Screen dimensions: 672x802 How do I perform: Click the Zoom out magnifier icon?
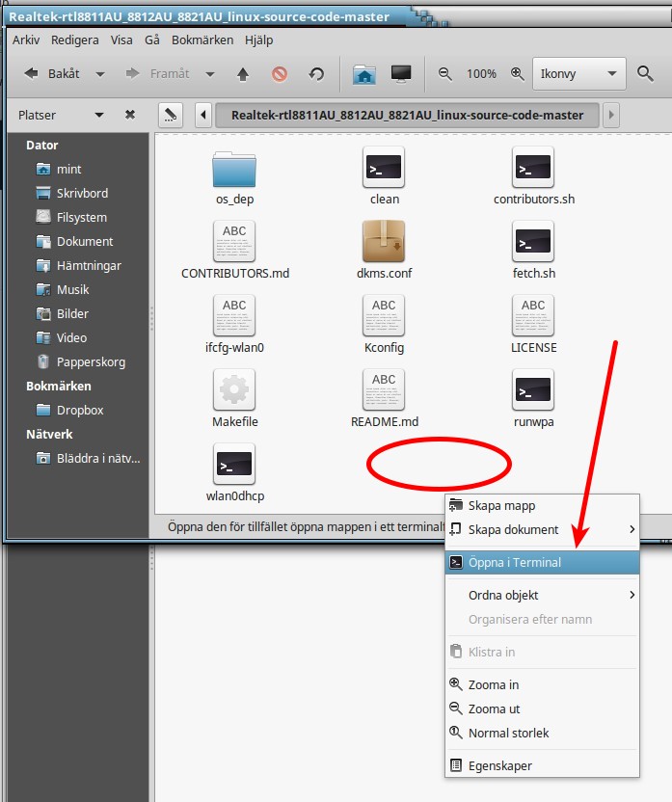445,74
